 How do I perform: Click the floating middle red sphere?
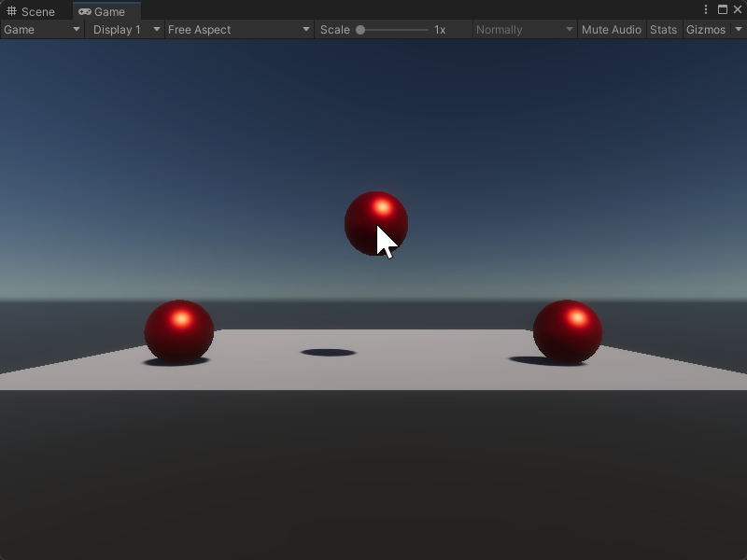(x=376, y=221)
